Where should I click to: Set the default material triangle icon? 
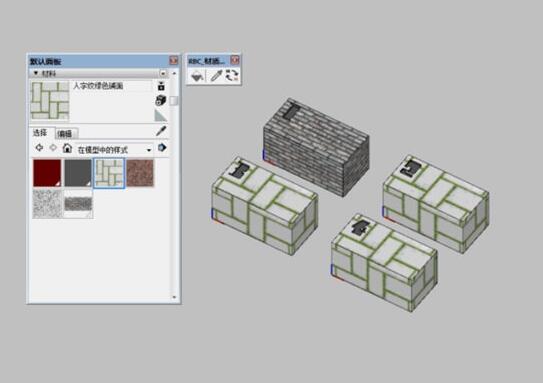[x=161, y=115]
